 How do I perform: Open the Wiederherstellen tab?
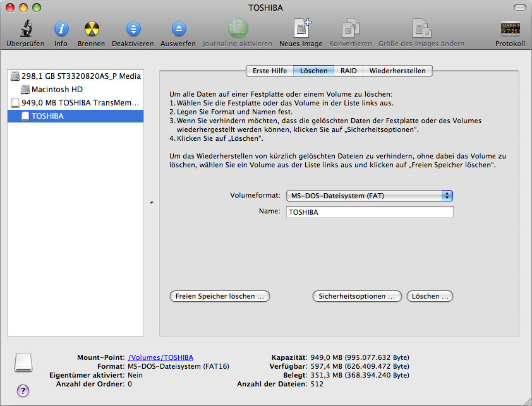pyautogui.click(x=398, y=71)
